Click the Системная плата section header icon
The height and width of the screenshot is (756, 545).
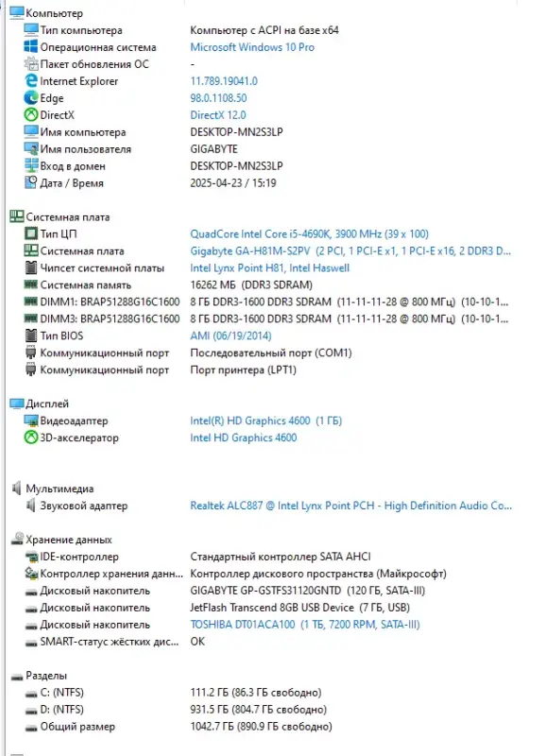[17, 217]
